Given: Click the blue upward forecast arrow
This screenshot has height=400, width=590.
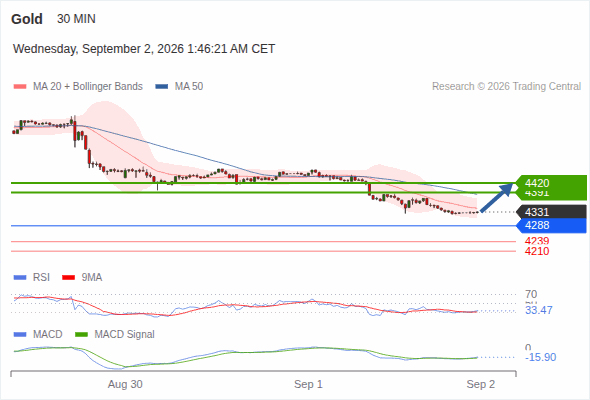Looking at the screenshot, I should [x=497, y=197].
